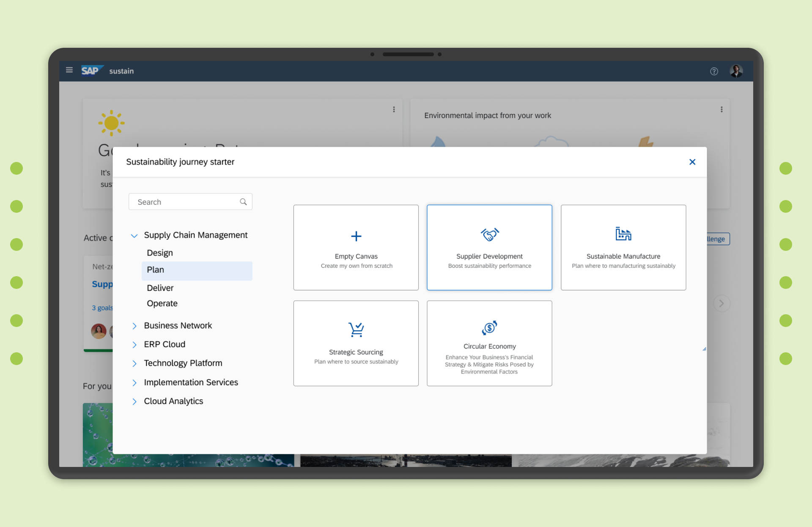Expand the Business Network category

[x=134, y=326]
